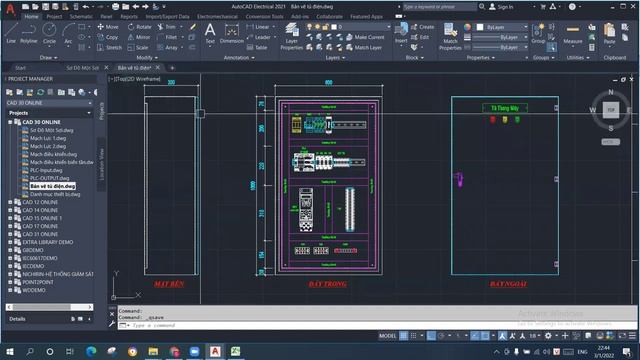Select the Polyline tool
The height and width of the screenshot is (360, 640).
click(29, 33)
